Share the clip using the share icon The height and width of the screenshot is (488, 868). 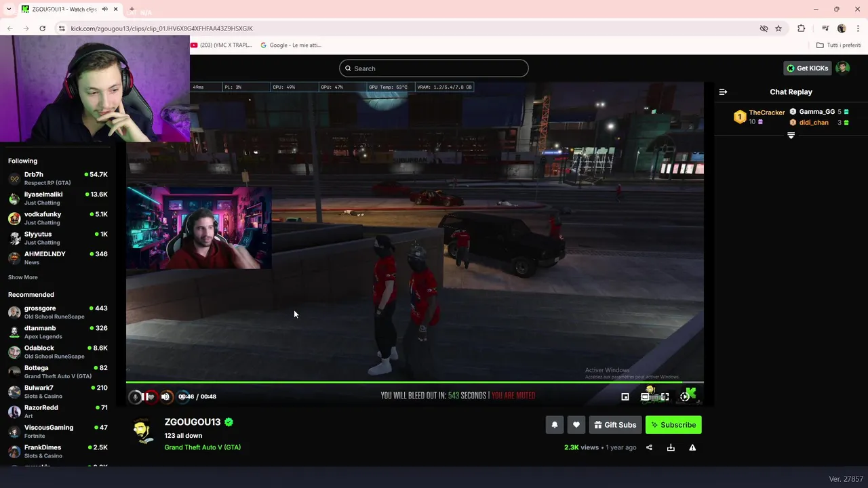649,447
